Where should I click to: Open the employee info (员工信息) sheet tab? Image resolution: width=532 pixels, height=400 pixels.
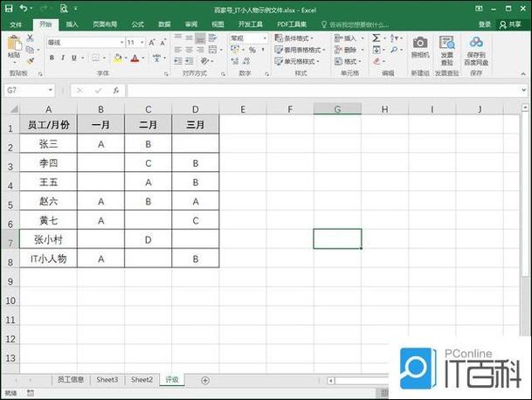pos(71,380)
